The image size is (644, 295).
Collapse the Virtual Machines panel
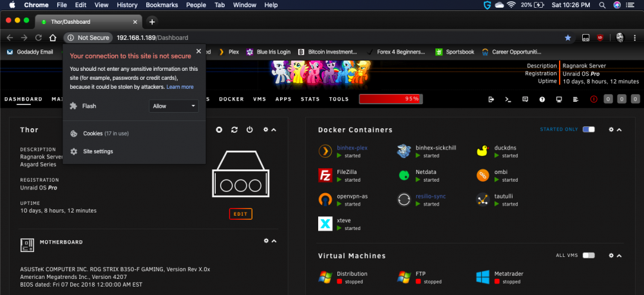point(620,256)
